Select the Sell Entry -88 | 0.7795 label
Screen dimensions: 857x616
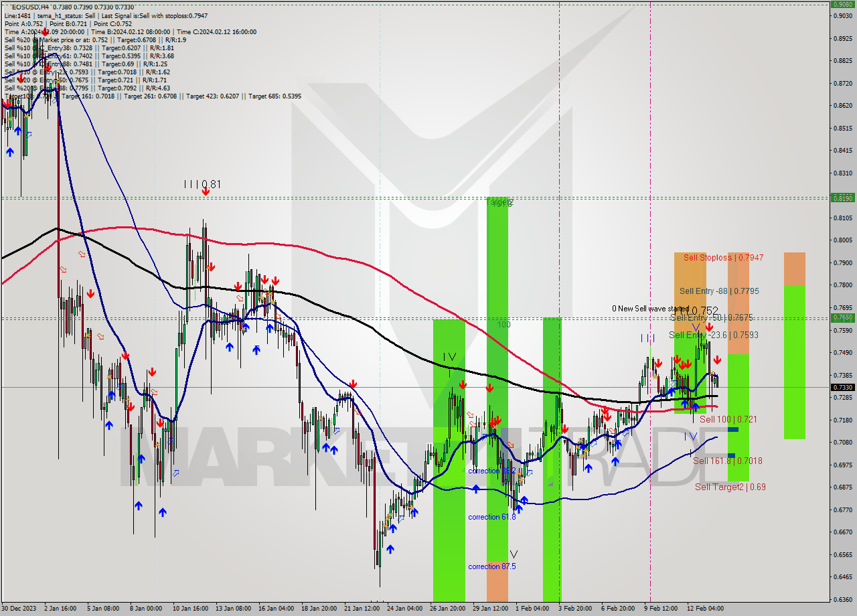pos(719,291)
